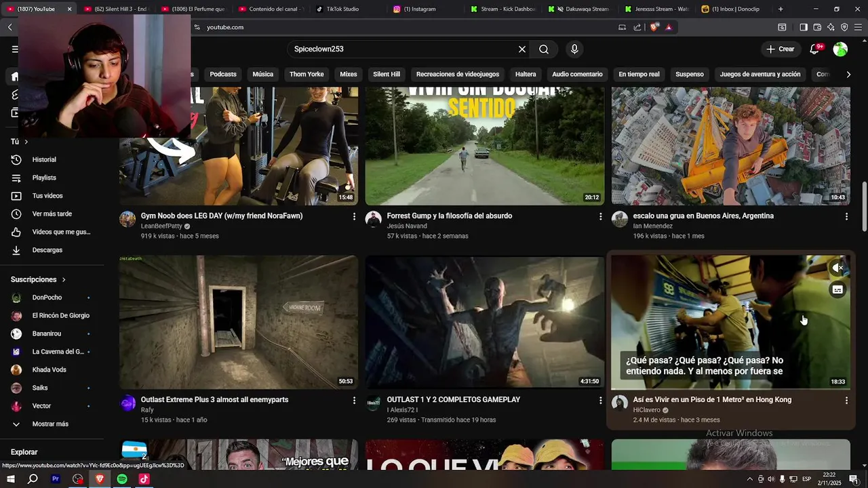Open more options for OUTLAST 1 Y 2 video

point(600,401)
